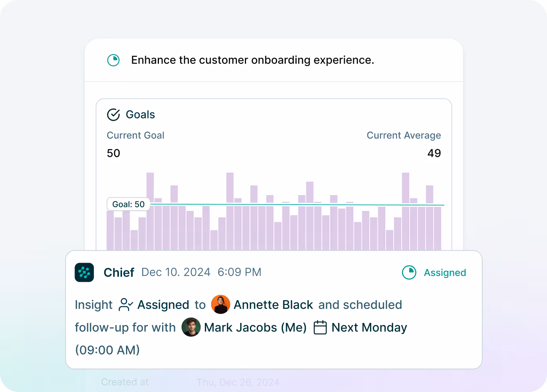Click the Mark Jacobs (Me) name

click(x=255, y=327)
